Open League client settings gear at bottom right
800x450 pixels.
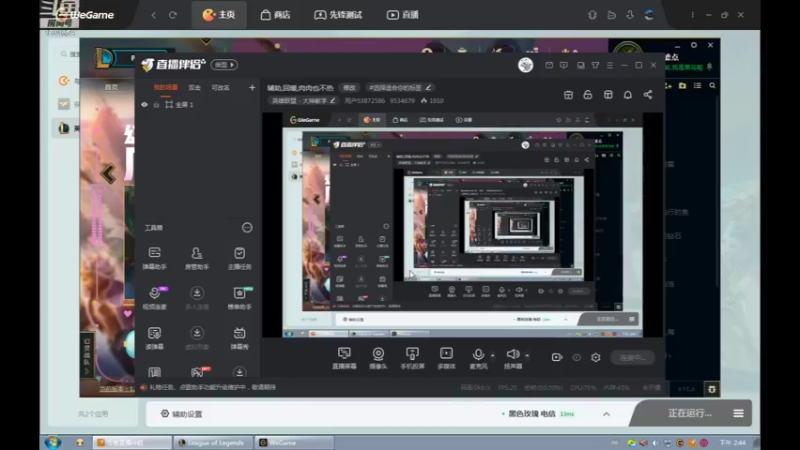click(712, 389)
